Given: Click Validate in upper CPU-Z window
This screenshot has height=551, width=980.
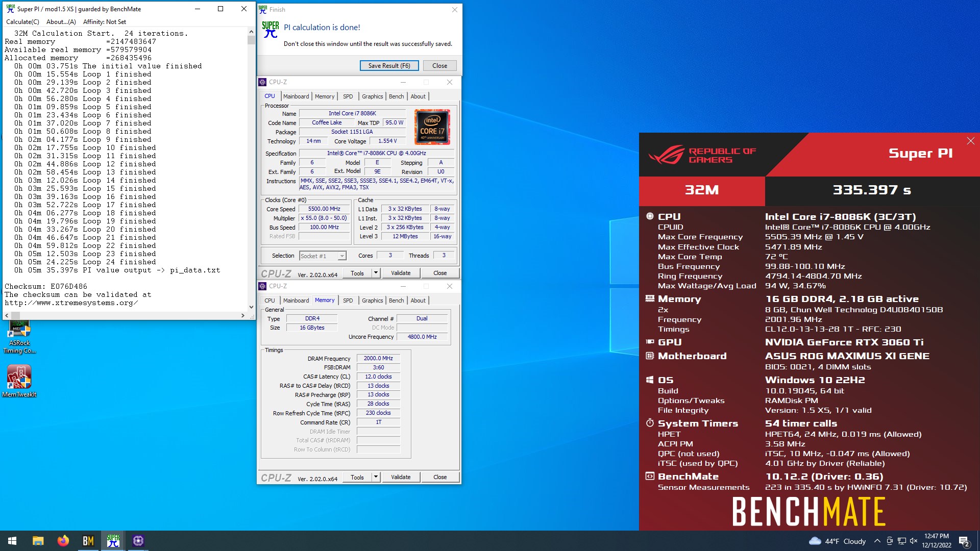Looking at the screenshot, I should pos(401,273).
